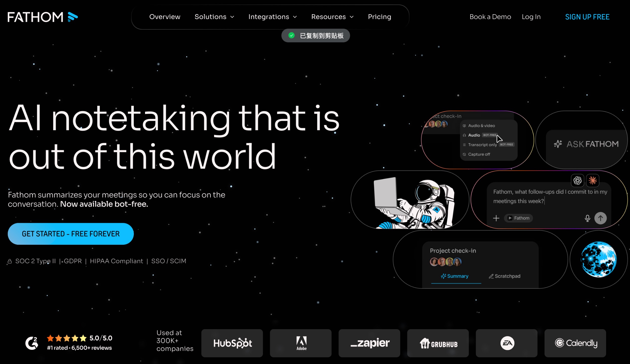Click the Fathom chip in chat box
Viewport: 630px width, 364px height.
pos(518,218)
